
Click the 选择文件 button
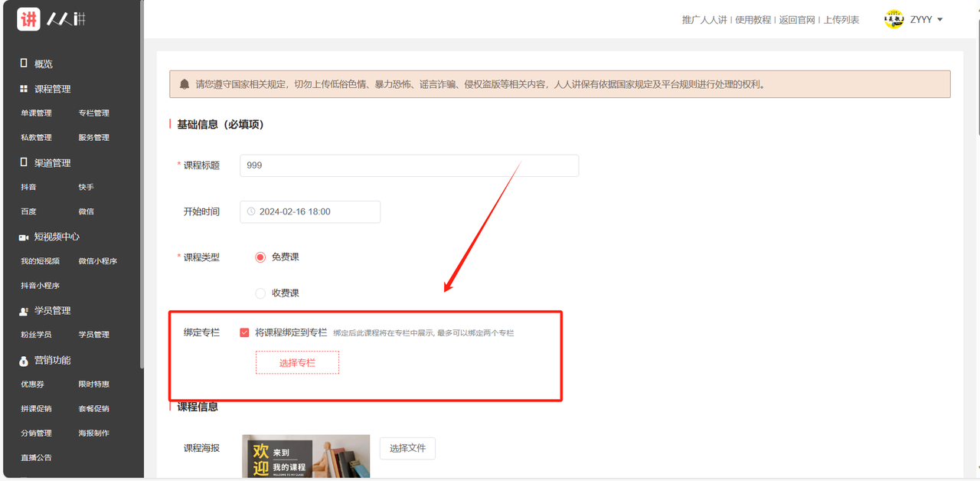coord(407,448)
